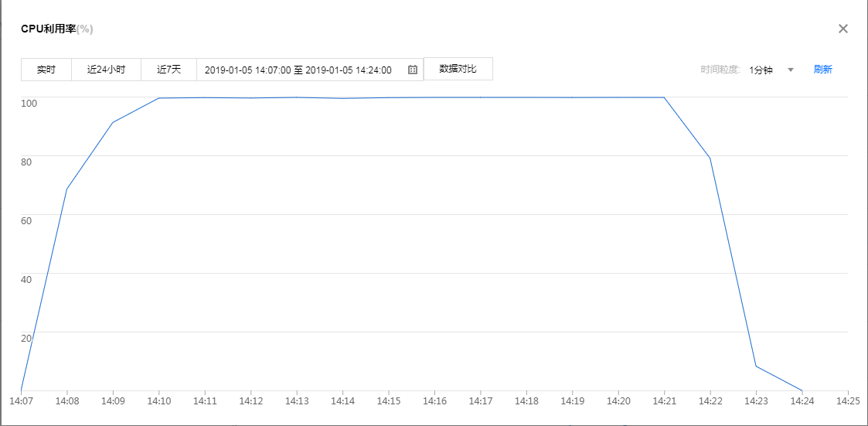Viewport: 868px width, 426px height.
Task: Click the CPU利用率(%) chart title
Action: point(57,29)
